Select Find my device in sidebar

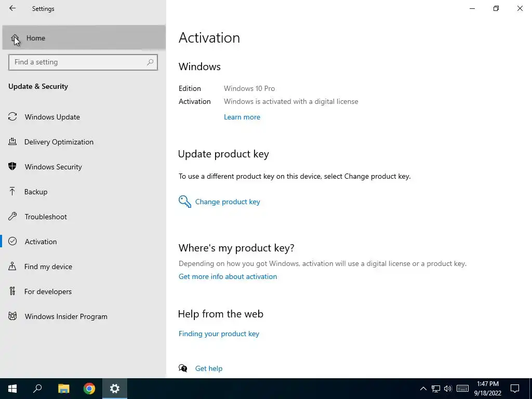tap(83, 267)
